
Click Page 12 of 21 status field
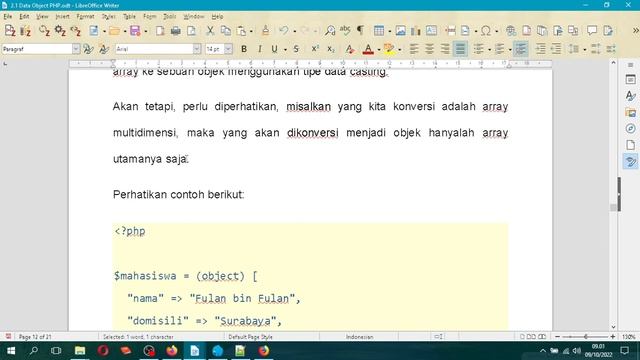tap(35, 337)
